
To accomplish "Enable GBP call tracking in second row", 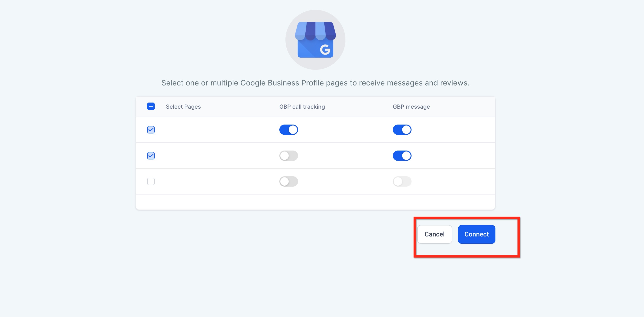I will [x=288, y=156].
